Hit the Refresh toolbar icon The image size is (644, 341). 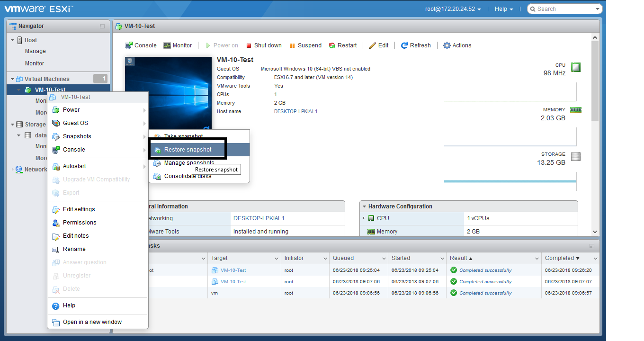pos(404,45)
